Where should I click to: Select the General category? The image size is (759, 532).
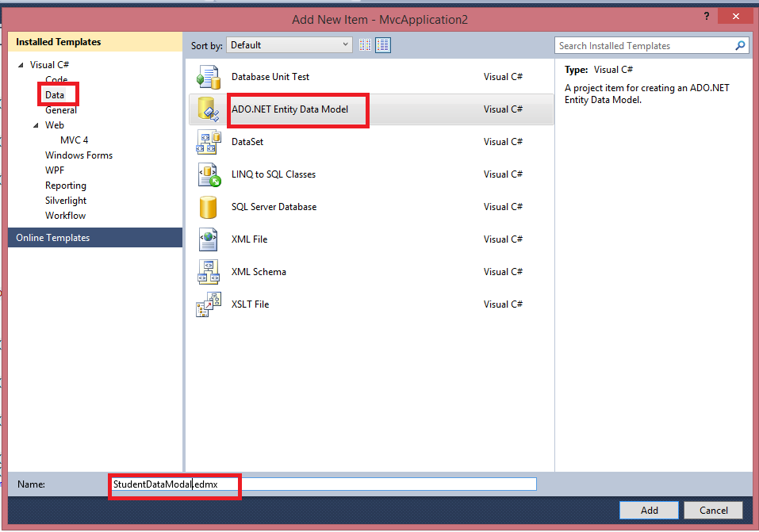(x=61, y=110)
